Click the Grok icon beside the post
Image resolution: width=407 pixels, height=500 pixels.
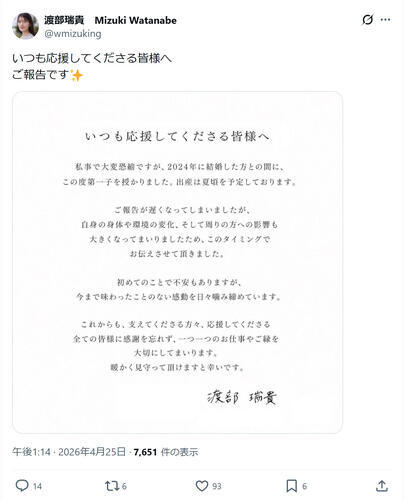(x=367, y=20)
